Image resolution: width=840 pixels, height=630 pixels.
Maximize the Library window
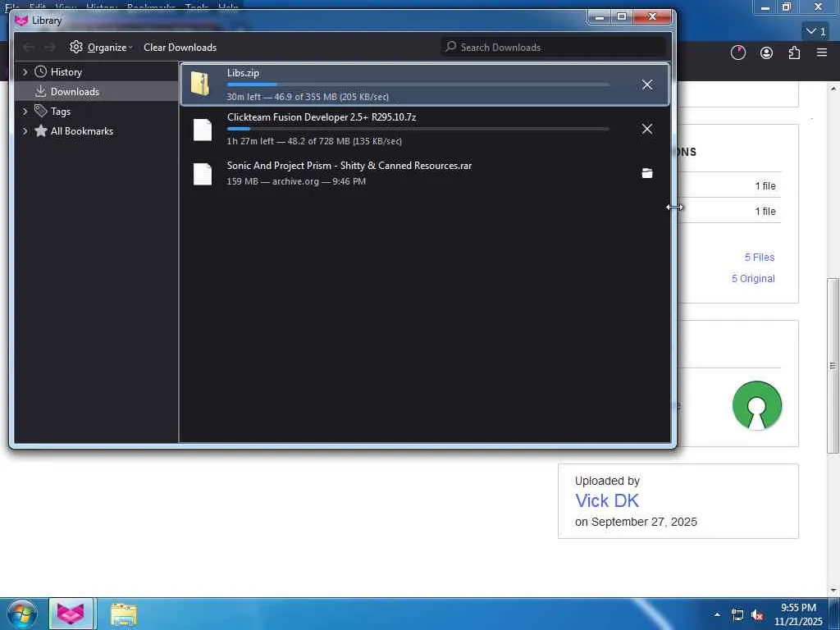tap(622, 16)
